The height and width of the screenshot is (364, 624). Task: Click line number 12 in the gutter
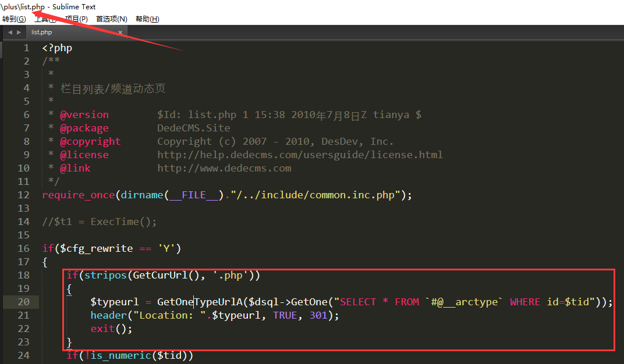[x=23, y=195]
